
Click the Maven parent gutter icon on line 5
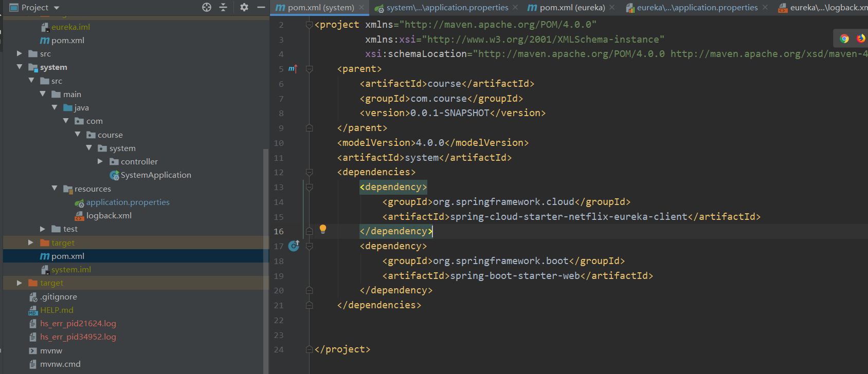(293, 69)
